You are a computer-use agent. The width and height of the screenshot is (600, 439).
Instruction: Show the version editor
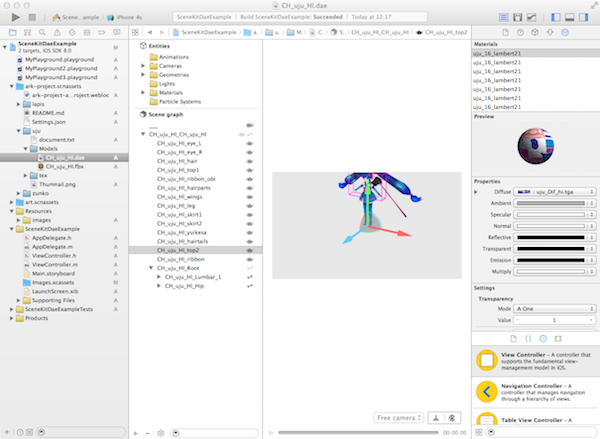(x=532, y=17)
